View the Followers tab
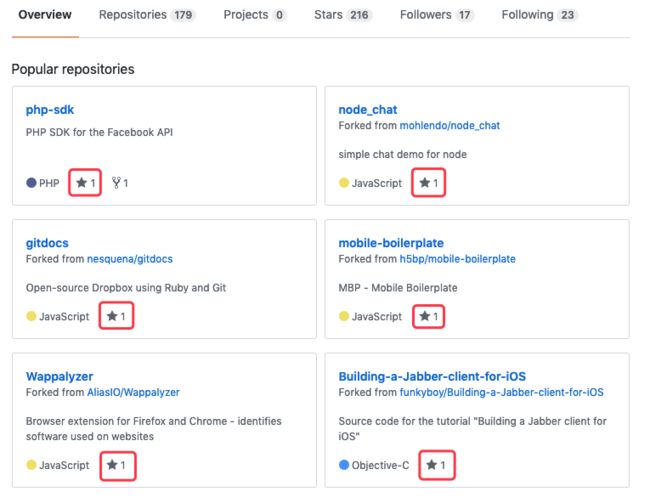 click(x=437, y=15)
